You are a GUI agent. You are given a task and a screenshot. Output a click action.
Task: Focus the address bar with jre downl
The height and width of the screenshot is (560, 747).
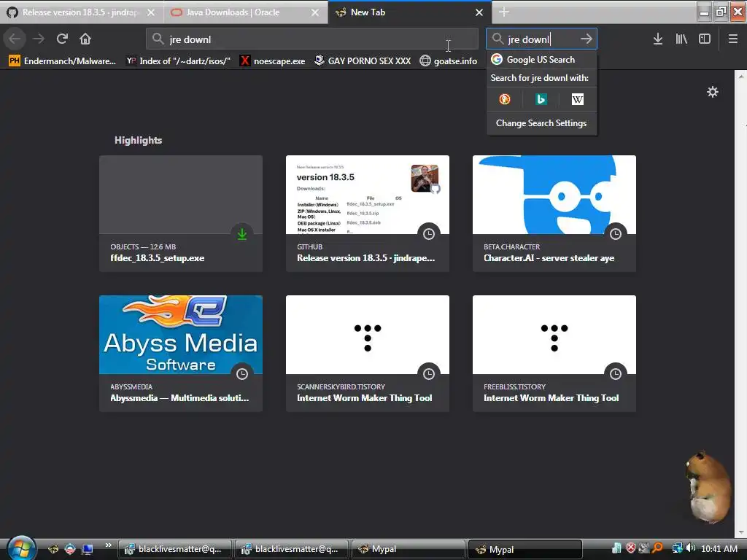click(x=312, y=39)
